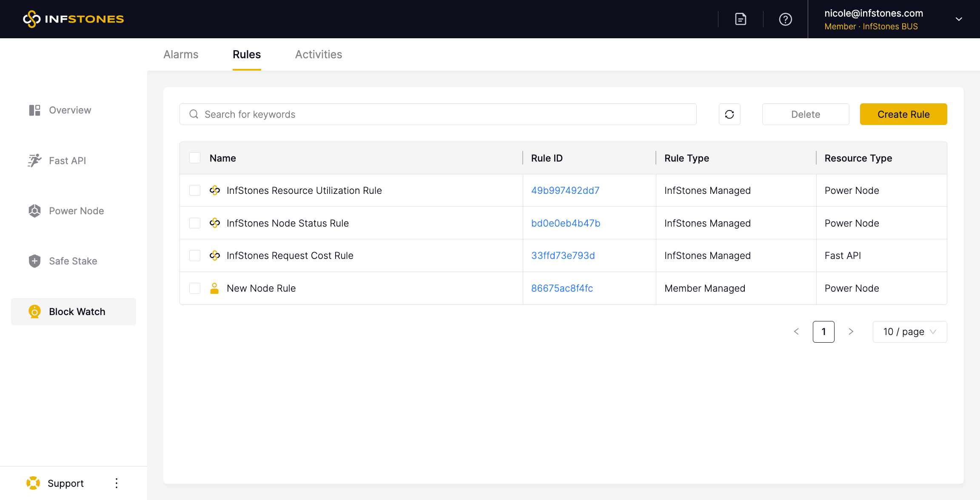The height and width of the screenshot is (500, 980).
Task: Open the 10 / page size dropdown
Action: point(909,332)
